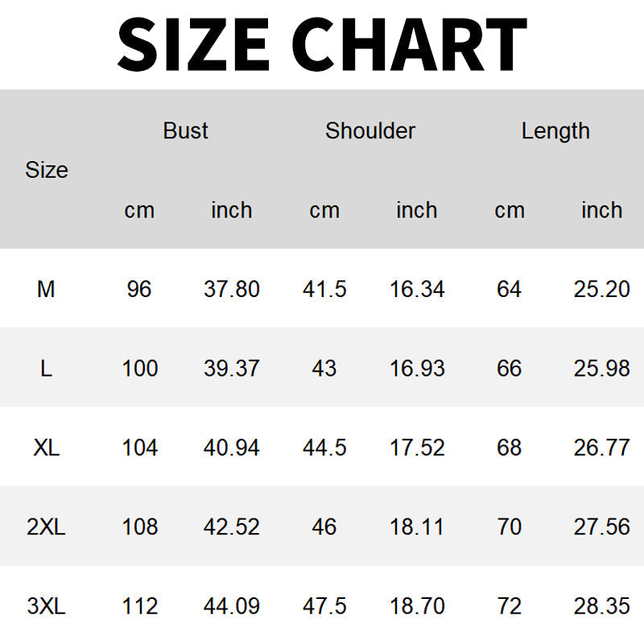Select the XL size row label
This screenshot has height=644, width=644.
pyautogui.click(x=46, y=448)
